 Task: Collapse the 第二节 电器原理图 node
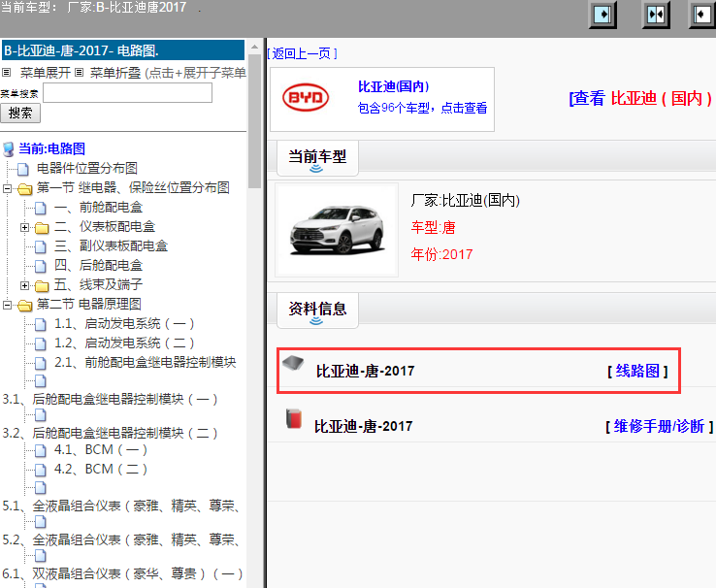7,305
